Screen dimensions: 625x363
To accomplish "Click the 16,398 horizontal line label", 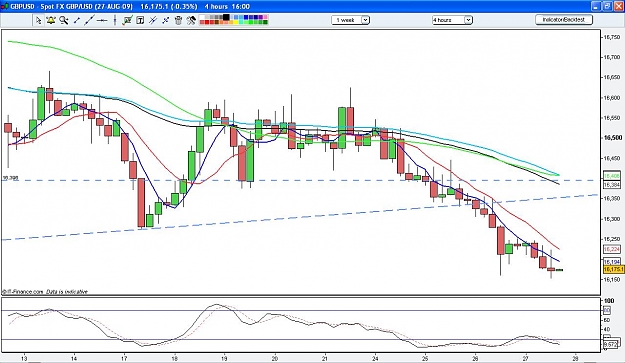I will (x=10, y=178).
